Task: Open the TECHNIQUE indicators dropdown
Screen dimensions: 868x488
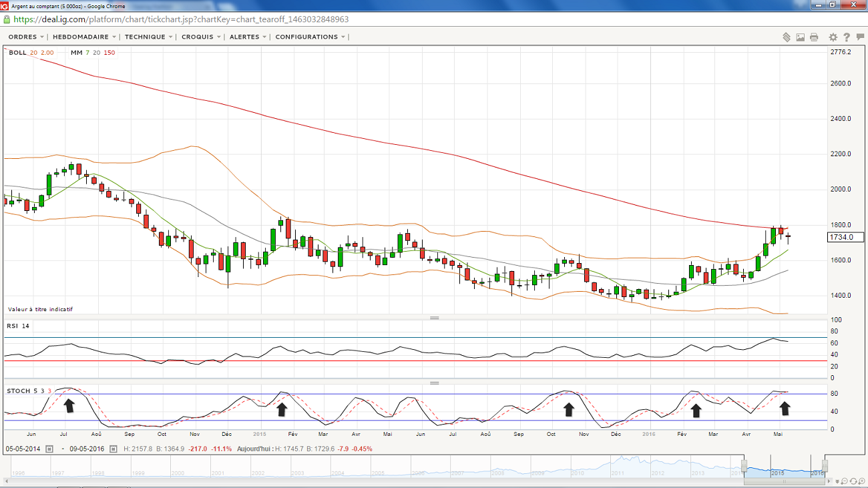Action: click(x=148, y=37)
